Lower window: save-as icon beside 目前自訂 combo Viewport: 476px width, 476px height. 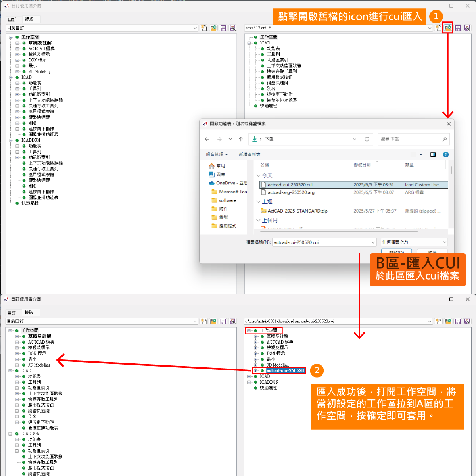coord(232,321)
